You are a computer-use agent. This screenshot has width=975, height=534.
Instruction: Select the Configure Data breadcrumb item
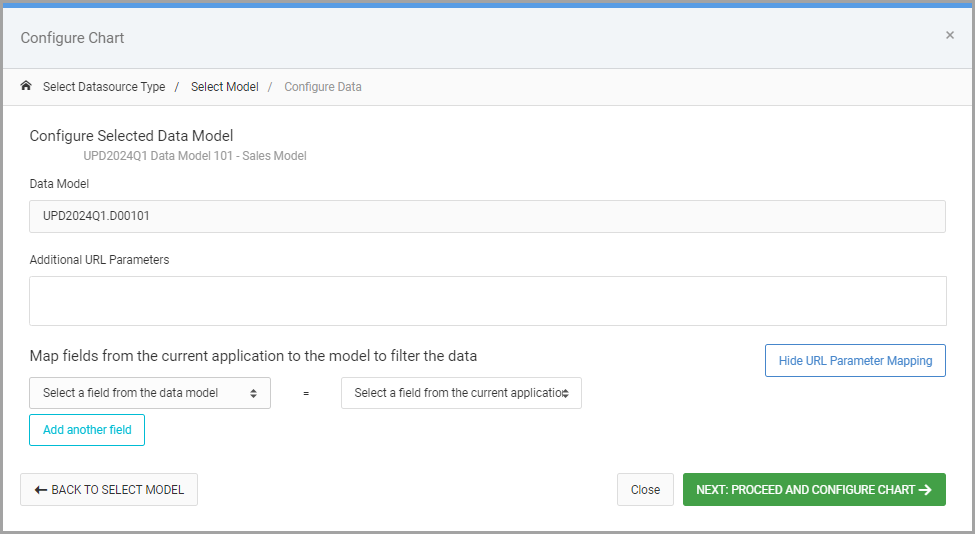(x=323, y=87)
